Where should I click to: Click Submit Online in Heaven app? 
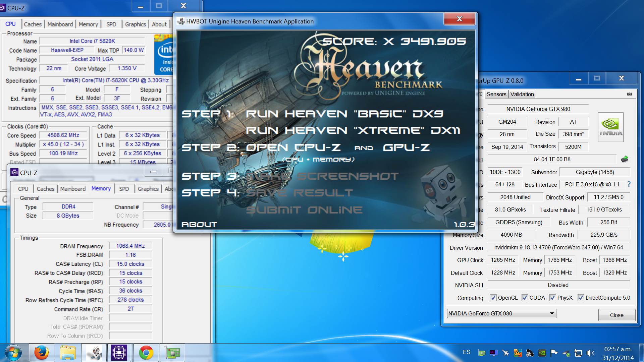(x=304, y=210)
